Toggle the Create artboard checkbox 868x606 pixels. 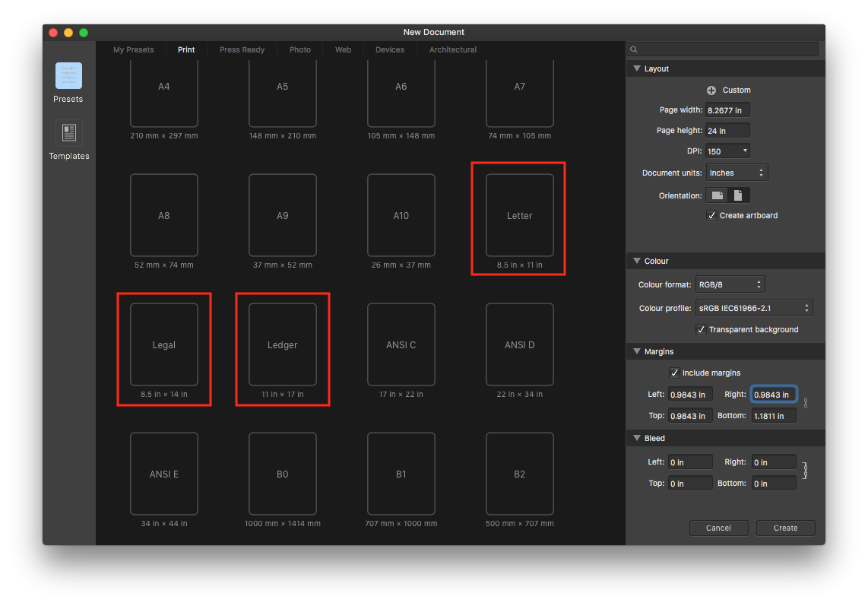point(711,215)
